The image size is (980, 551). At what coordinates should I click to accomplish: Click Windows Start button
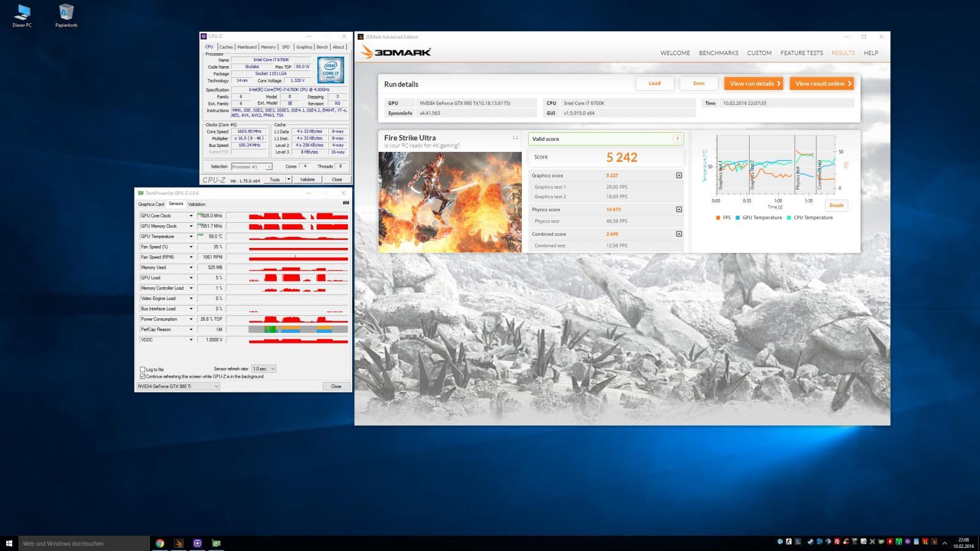pyautogui.click(x=9, y=543)
